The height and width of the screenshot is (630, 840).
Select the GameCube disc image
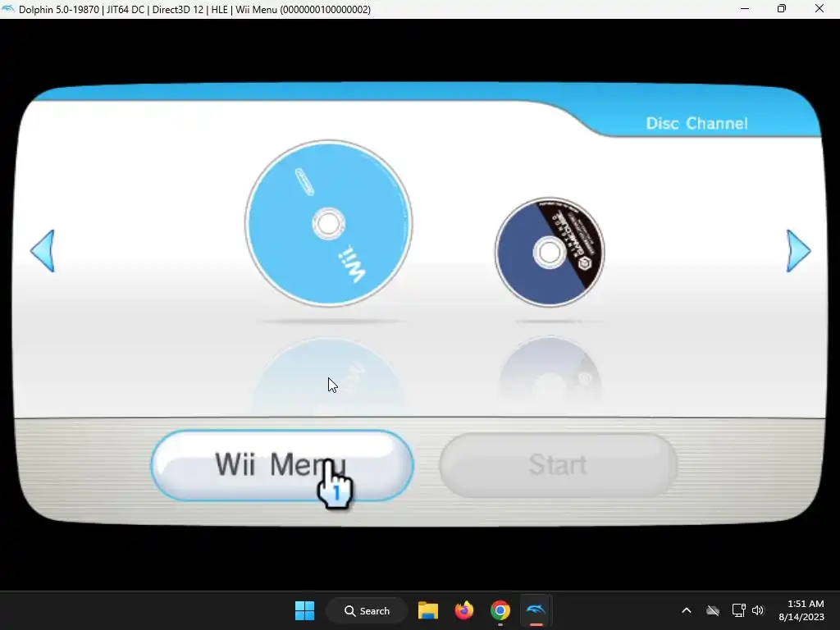[550, 253]
